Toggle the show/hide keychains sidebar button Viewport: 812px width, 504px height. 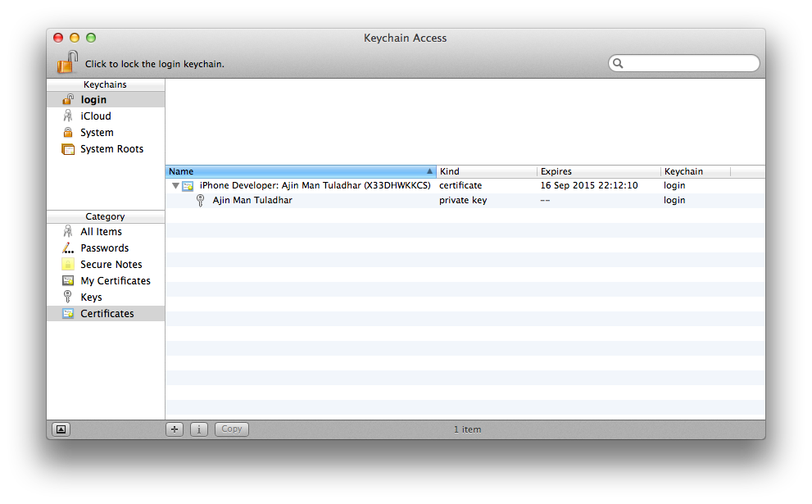[61, 429]
